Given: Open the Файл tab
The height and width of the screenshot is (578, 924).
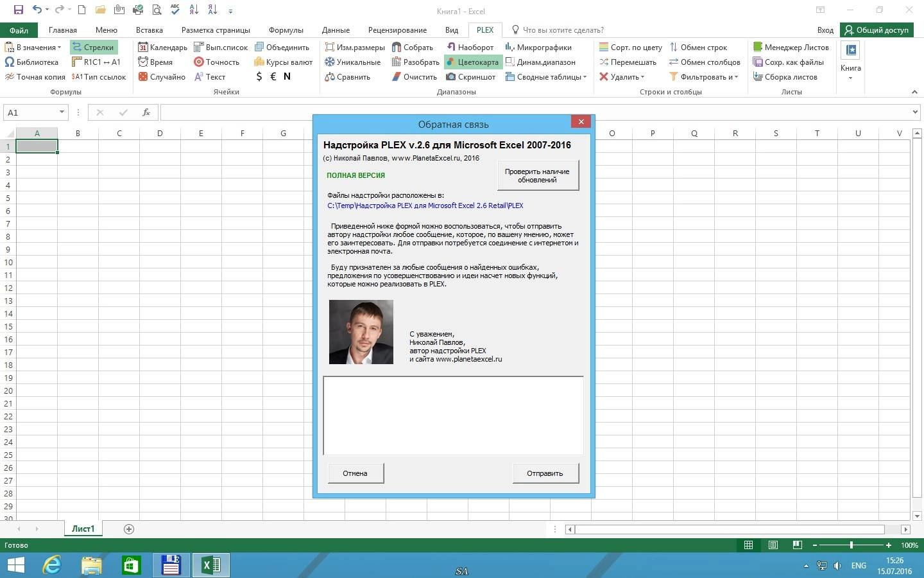Looking at the screenshot, I should pyautogui.click(x=19, y=30).
